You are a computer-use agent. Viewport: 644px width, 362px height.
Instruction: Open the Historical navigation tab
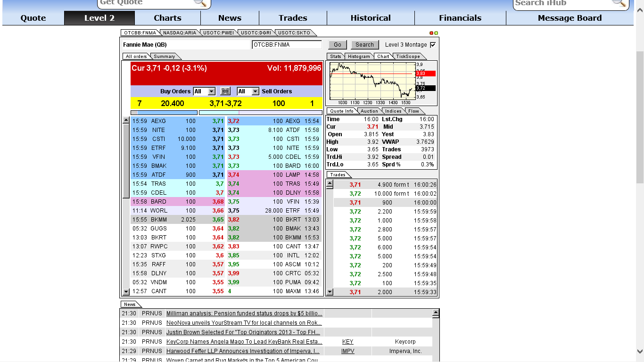[371, 18]
